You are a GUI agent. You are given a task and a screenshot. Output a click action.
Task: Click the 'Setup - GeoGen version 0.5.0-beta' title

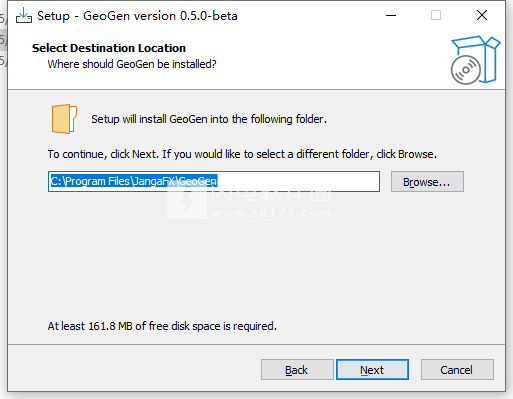coord(137,16)
